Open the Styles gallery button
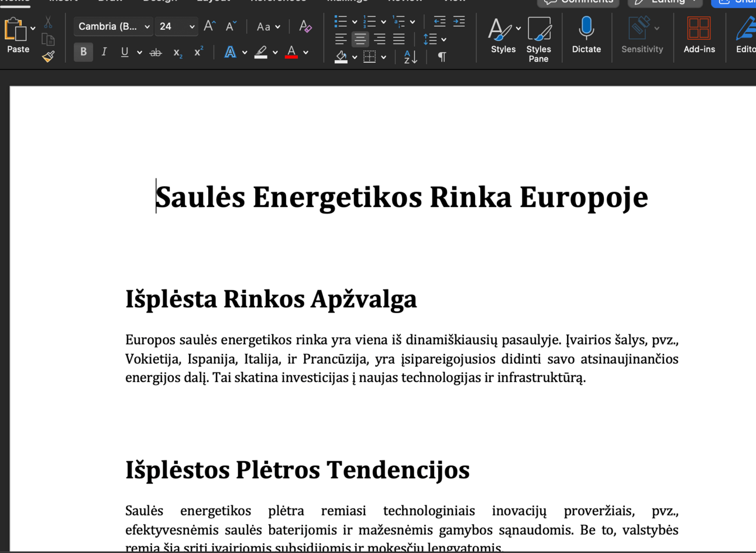 (x=503, y=36)
